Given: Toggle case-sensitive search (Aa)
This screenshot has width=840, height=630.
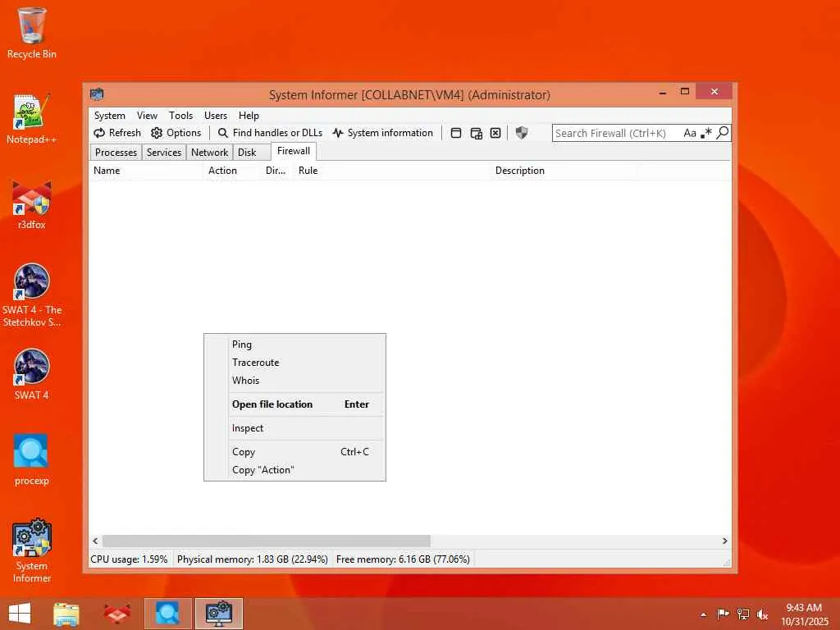Looking at the screenshot, I should coord(689,133).
